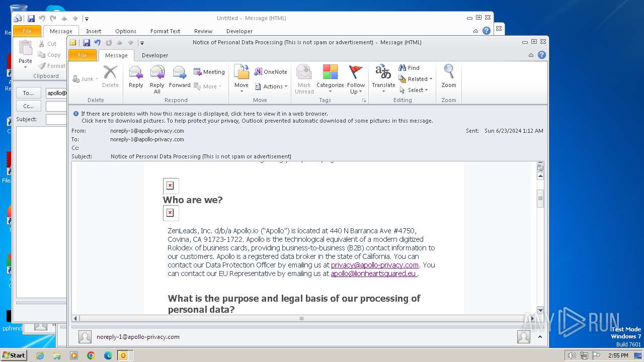Open Windows Start menu

click(x=14, y=355)
